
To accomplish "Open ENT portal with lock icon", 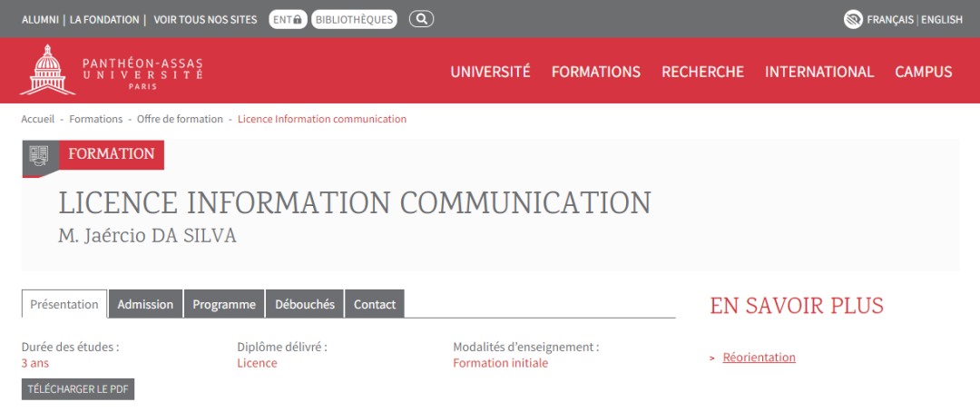I will pyautogui.click(x=288, y=19).
